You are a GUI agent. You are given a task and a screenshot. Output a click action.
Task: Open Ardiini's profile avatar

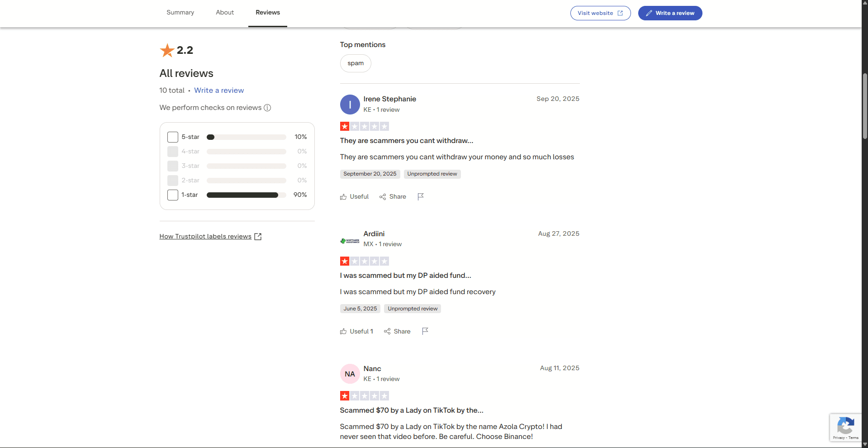[x=350, y=241]
